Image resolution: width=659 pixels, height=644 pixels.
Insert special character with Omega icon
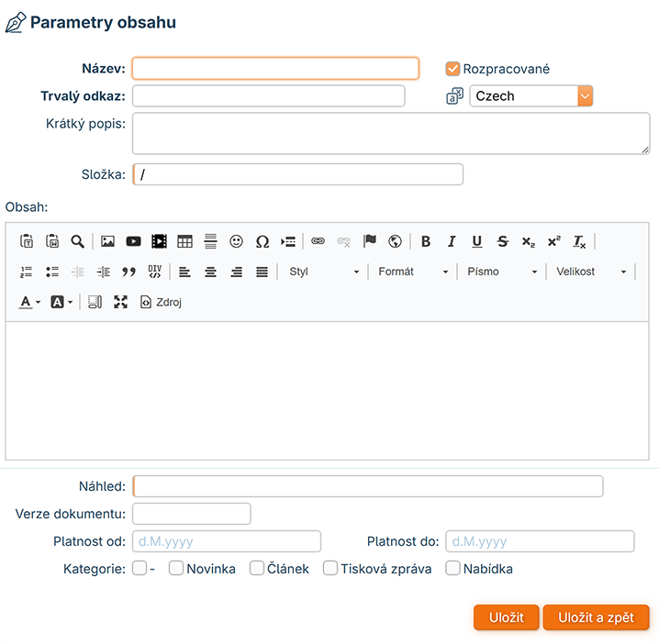click(262, 241)
